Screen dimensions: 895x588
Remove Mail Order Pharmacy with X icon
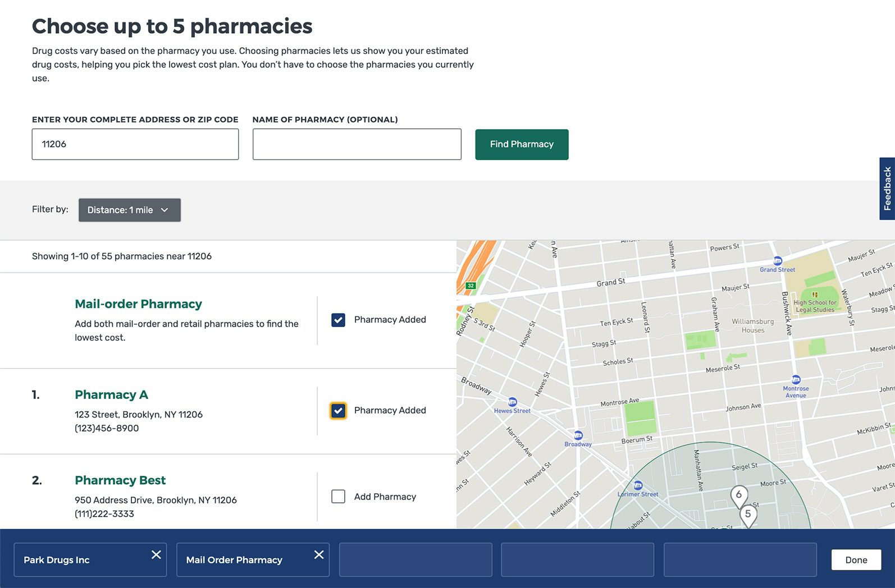(319, 555)
